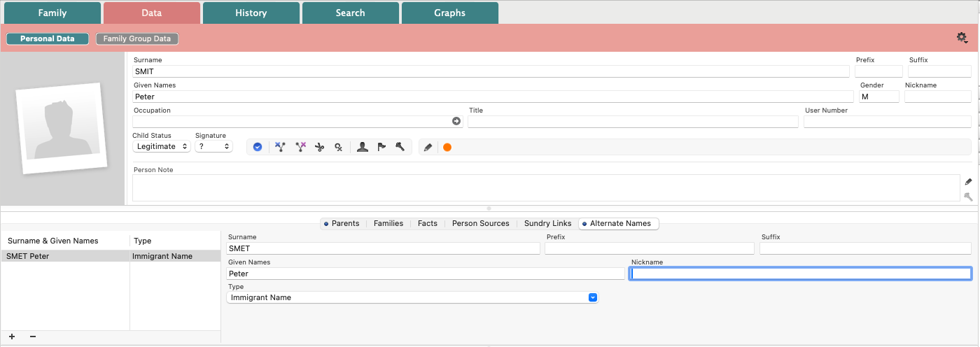Click the blue checkmark icon in toolbar
The height and width of the screenshot is (347, 980).
click(258, 147)
